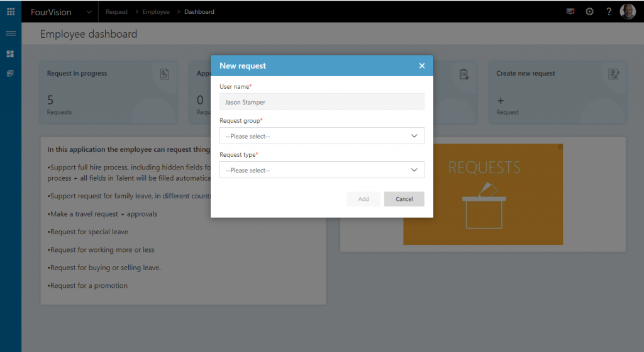644x352 pixels.
Task: Click the Cancel button
Action: [404, 199]
